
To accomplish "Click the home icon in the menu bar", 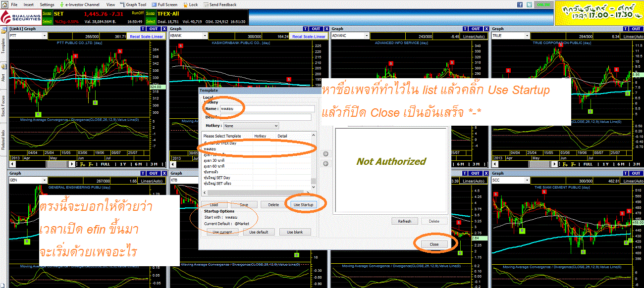I will [x=4, y=4].
